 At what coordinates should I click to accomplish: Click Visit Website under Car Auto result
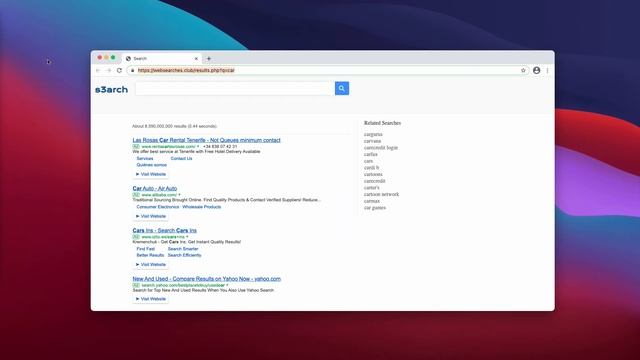tap(151, 216)
